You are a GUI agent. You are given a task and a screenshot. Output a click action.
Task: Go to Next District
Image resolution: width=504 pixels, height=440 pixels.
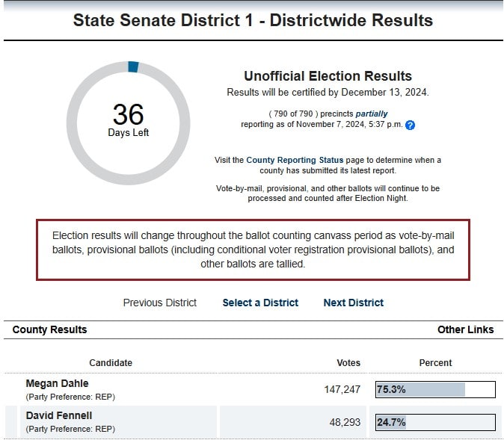tap(353, 303)
